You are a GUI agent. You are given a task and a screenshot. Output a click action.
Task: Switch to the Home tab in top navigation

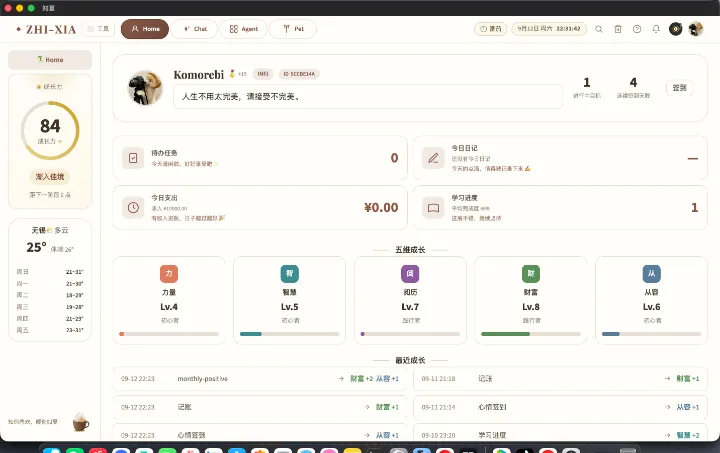coord(145,29)
